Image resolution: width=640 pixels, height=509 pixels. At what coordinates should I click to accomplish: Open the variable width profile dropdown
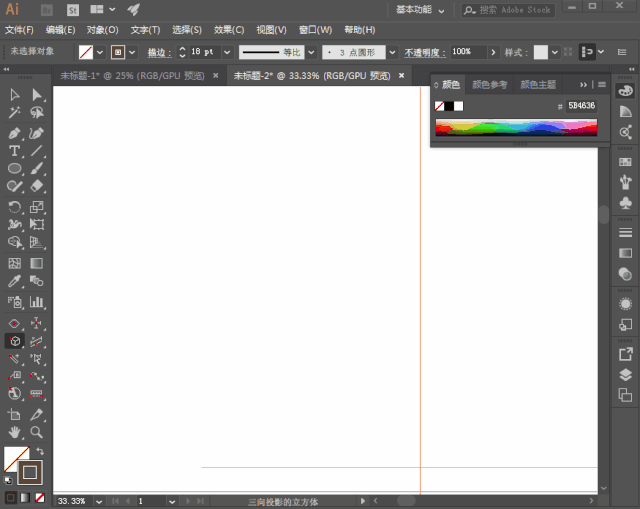coord(311,52)
